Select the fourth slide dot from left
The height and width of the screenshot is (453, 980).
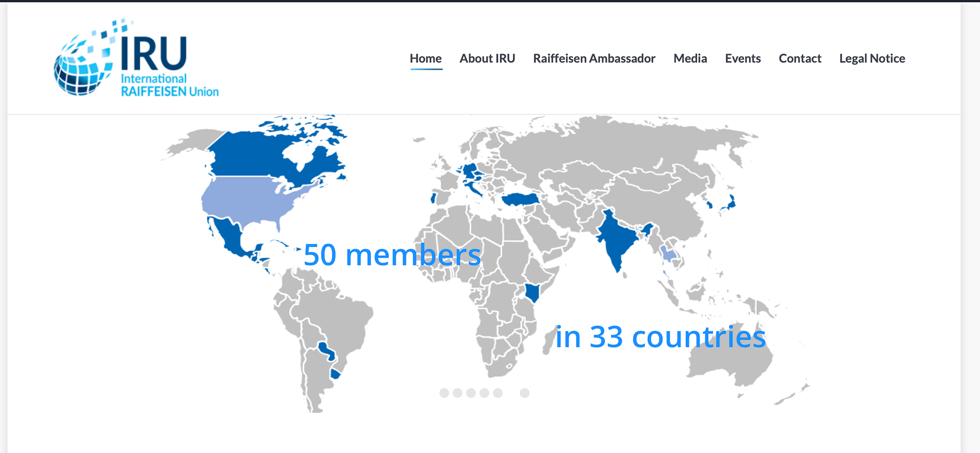coord(484,393)
